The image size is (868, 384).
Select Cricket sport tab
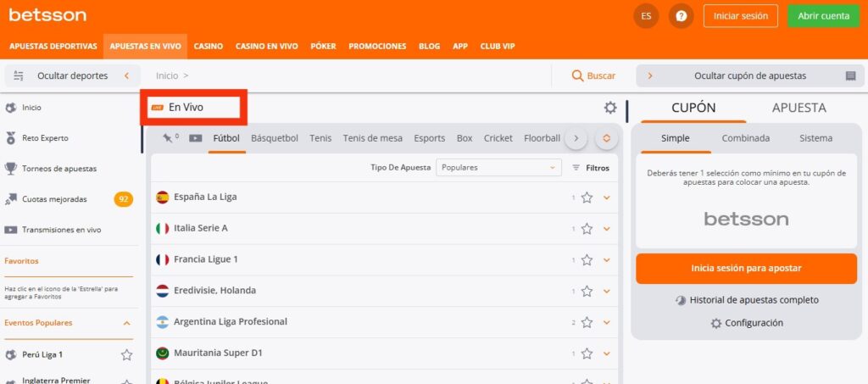coord(498,138)
